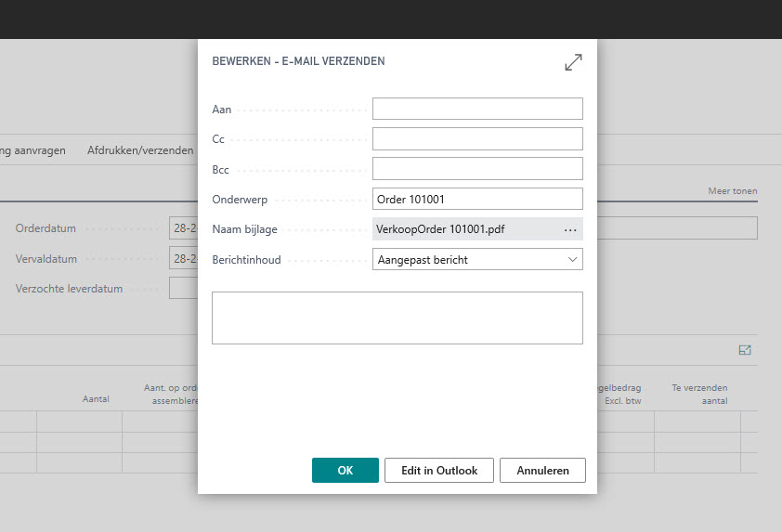Click the Aantal column header
Screen dimensions: 782x532
click(95, 399)
